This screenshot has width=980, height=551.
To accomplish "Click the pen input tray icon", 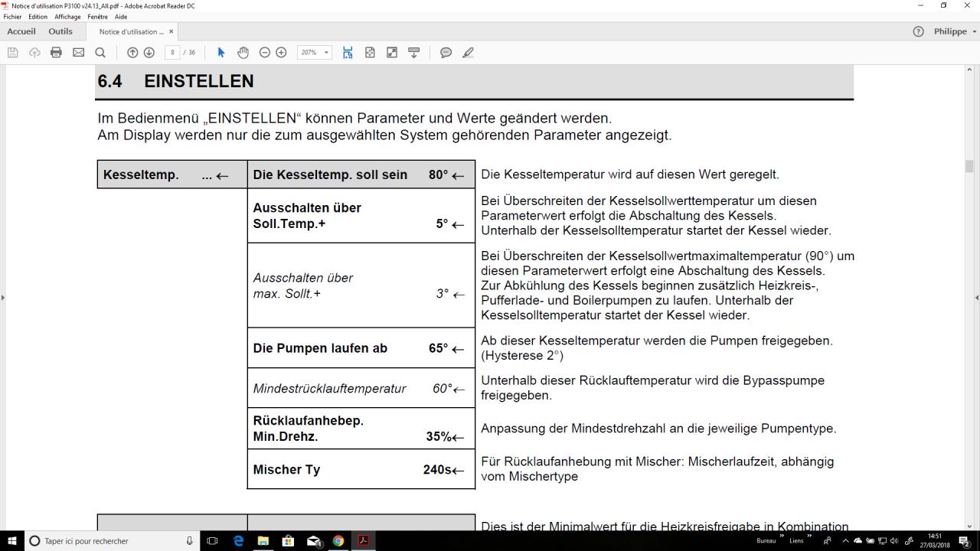I will click(909, 541).
